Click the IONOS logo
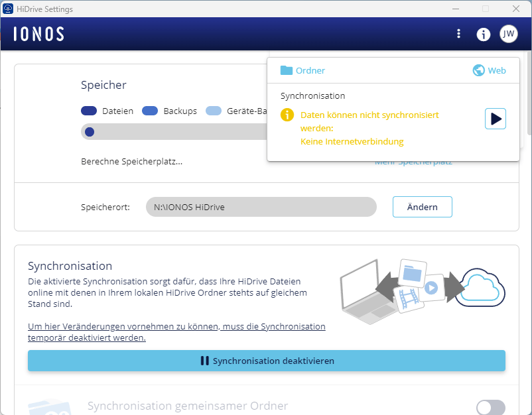This screenshot has width=532, height=415. coord(39,34)
